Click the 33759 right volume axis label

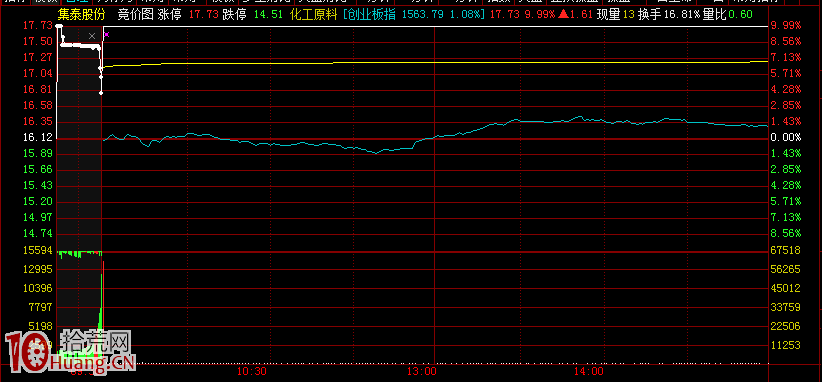[x=785, y=307]
